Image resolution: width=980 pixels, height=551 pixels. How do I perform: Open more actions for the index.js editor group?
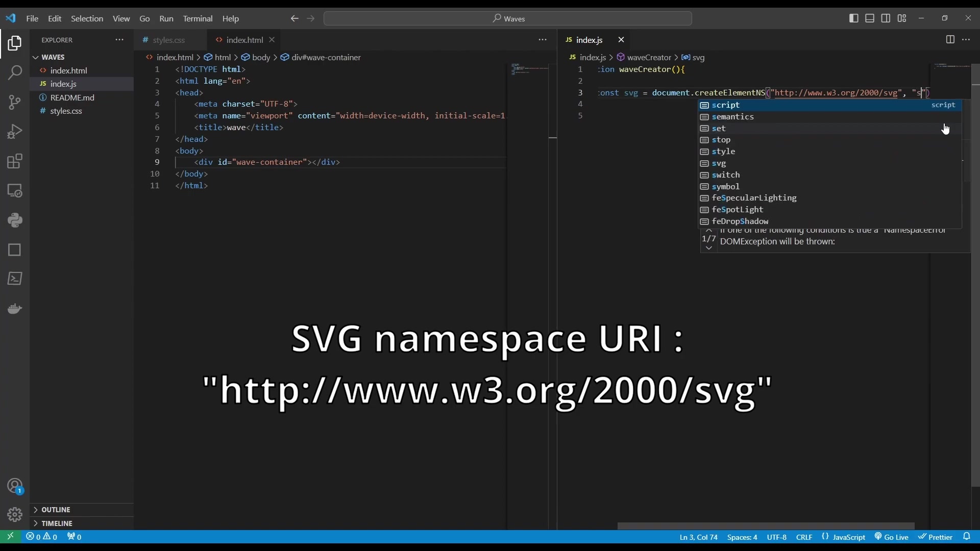click(966, 40)
